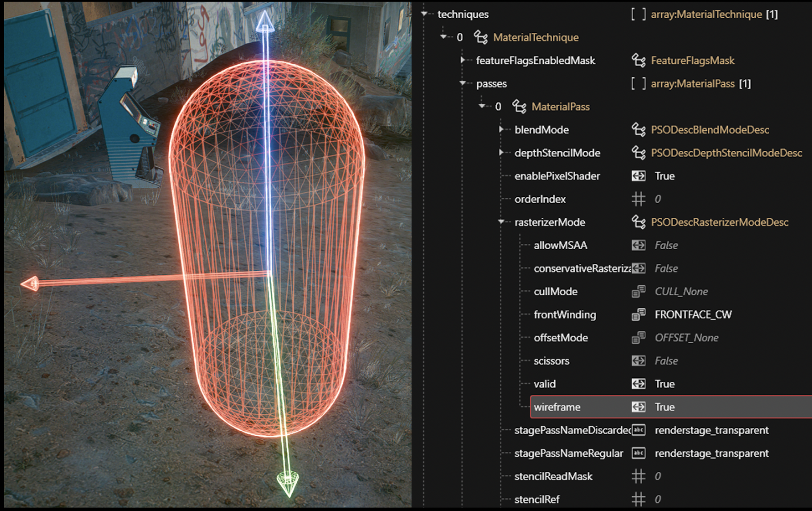Select the passes tree row
Viewport: 812px width, 511px height.
coord(491,84)
